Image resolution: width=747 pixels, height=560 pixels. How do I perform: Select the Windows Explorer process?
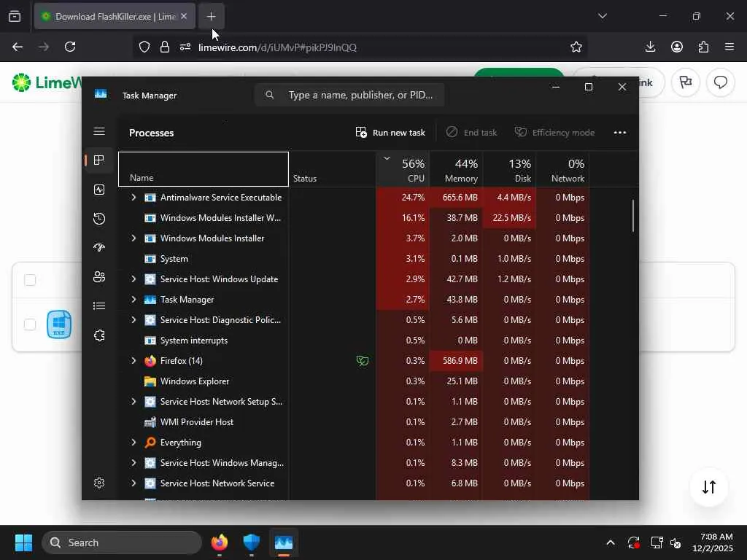point(354,381)
